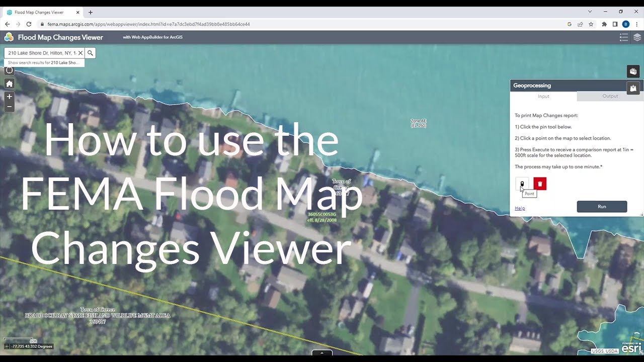Zoom in with the plus button
The width and height of the screenshot is (644, 362).
point(9,97)
